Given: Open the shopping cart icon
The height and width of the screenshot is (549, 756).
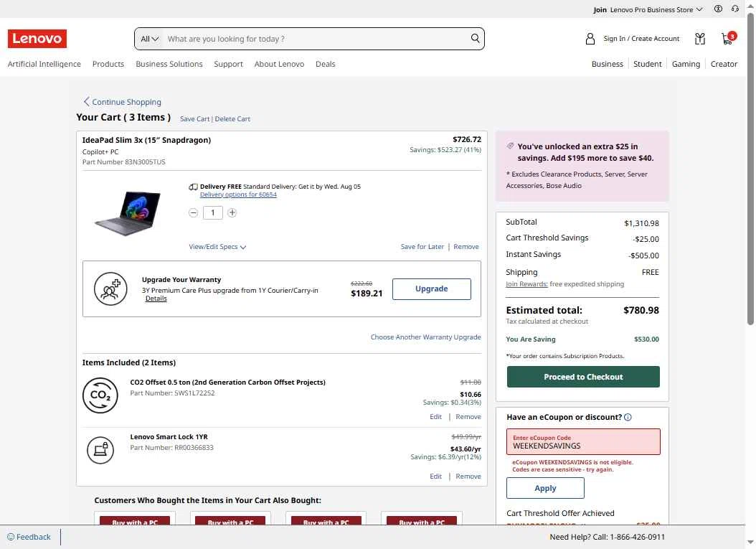Looking at the screenshot, I should (728, 38).
